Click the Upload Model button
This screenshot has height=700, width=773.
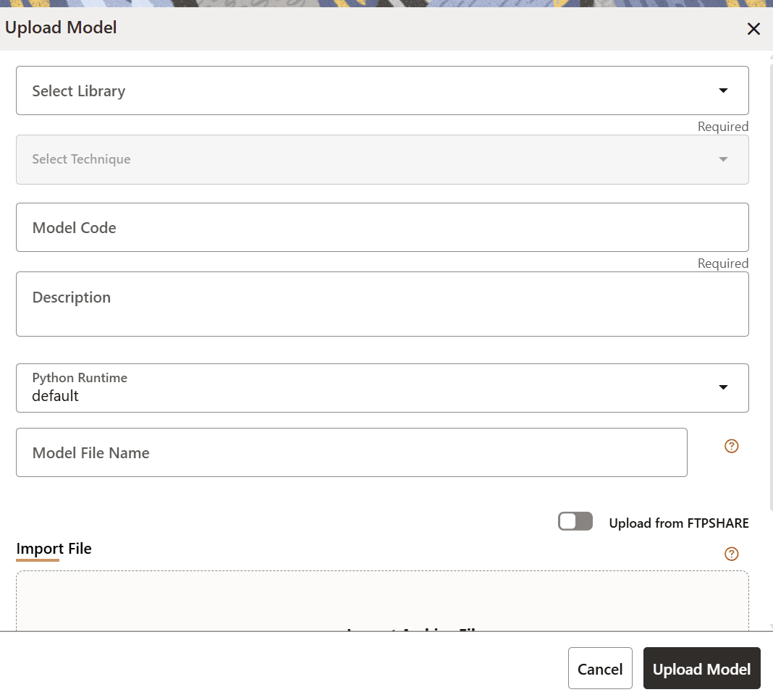tap(701, 668)
